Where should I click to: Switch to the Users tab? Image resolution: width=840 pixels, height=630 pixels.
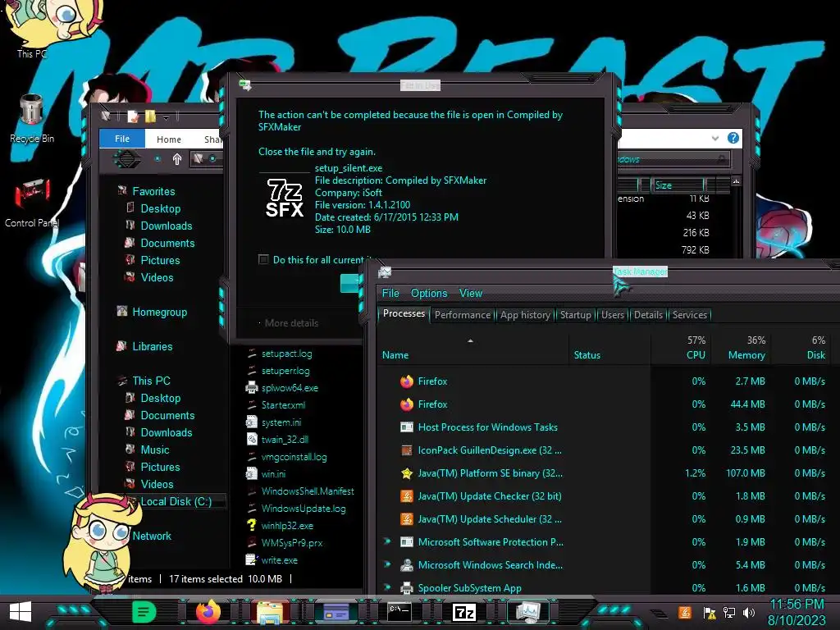click(612, 315)
